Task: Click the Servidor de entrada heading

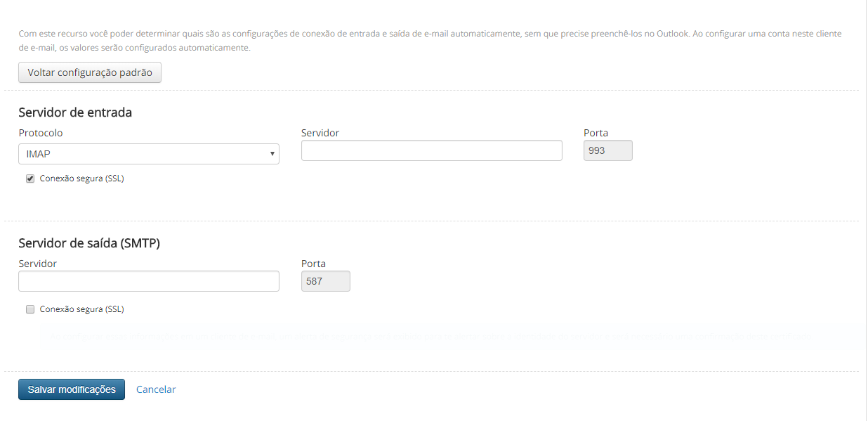Action: click(75, 112)
